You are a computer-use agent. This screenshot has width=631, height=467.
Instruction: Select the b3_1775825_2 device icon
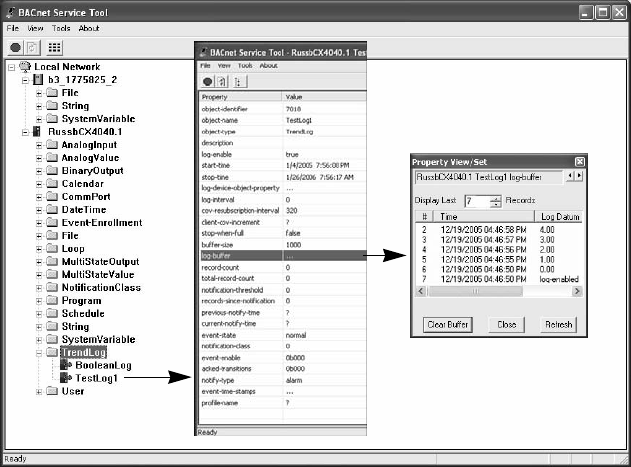point(38,80)
